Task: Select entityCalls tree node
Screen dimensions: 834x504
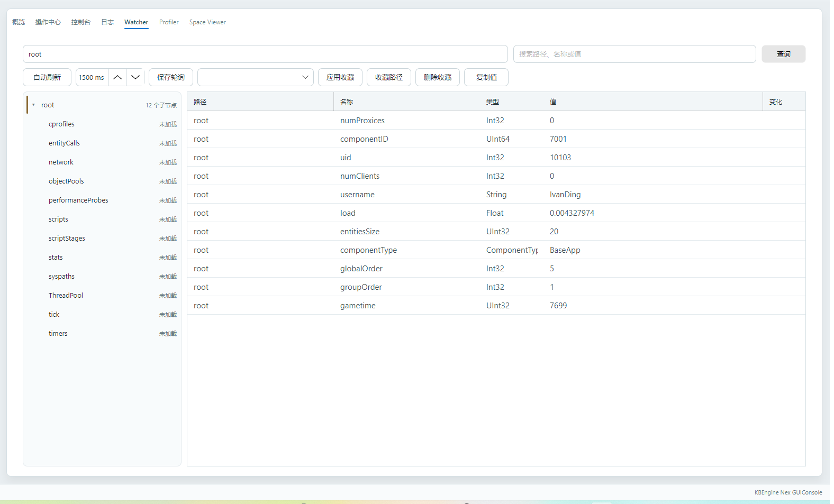Action: 64,143
